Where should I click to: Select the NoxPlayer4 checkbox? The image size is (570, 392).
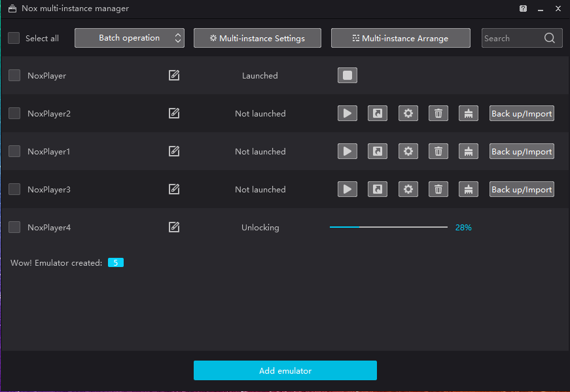click(x=14, y=227)
